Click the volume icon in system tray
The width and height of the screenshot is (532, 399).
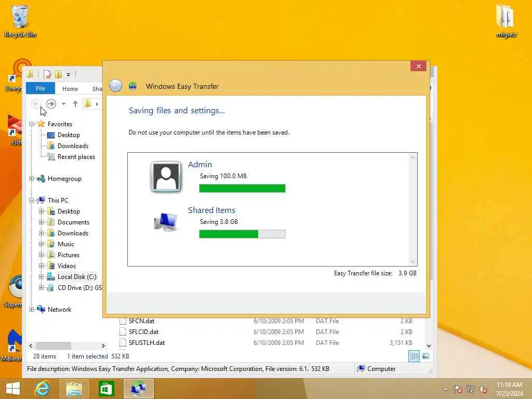(483, 389)
